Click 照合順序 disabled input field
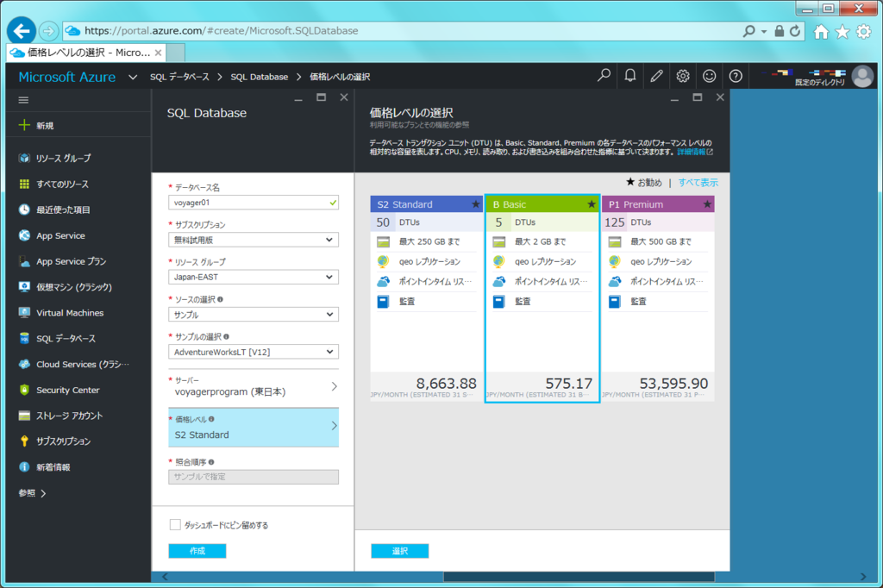Viewport: 883px width, 588px height. point(254,477)
